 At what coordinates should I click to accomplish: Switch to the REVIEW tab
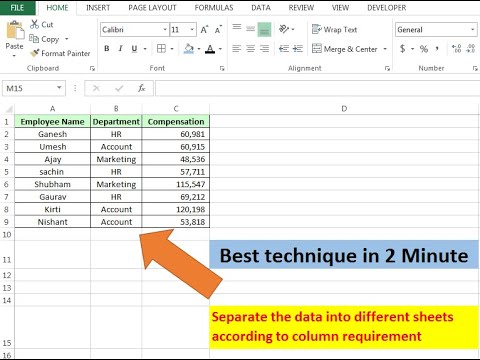coord(301,8)
